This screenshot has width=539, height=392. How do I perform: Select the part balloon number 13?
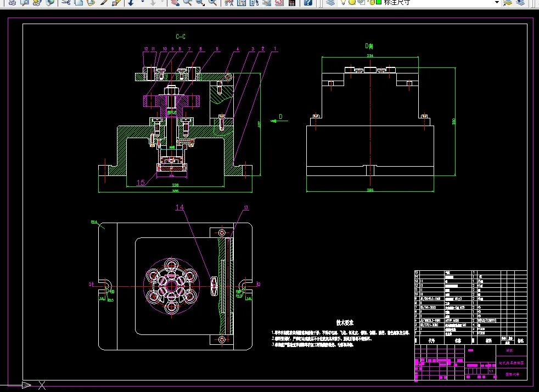click(246, 208)
